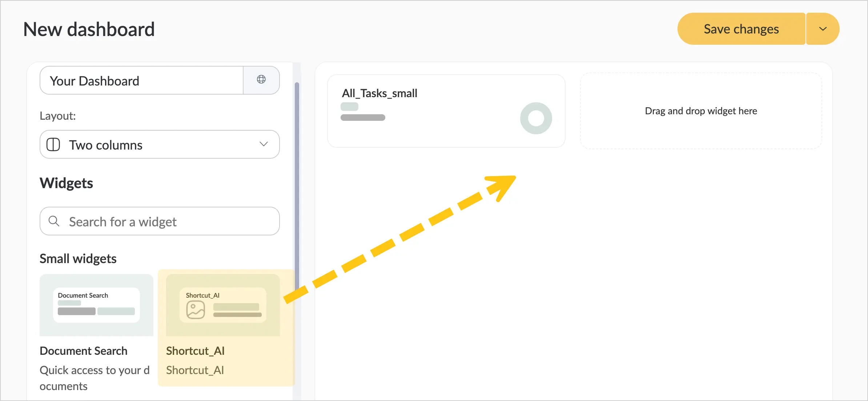The image size is (868, 401).
Task: Click the globe language icon
Action: (x=261, y=80)
